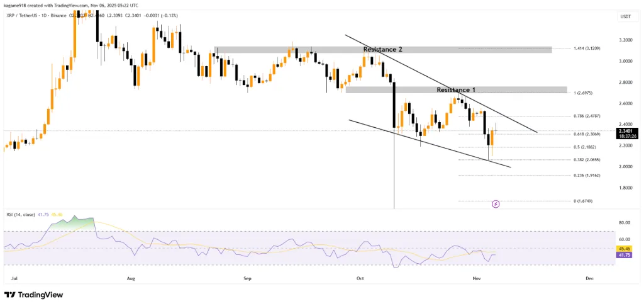Click the 80.00 label on RSI scale
The image size is (644, 306).
coord(624,222)
